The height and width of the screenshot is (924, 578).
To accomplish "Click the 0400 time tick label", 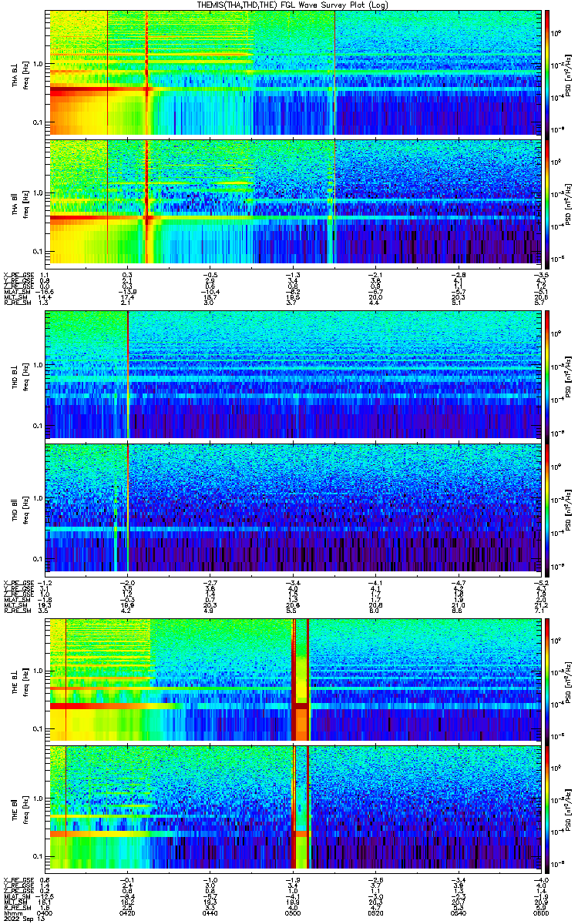I will [x=45, y=912].
